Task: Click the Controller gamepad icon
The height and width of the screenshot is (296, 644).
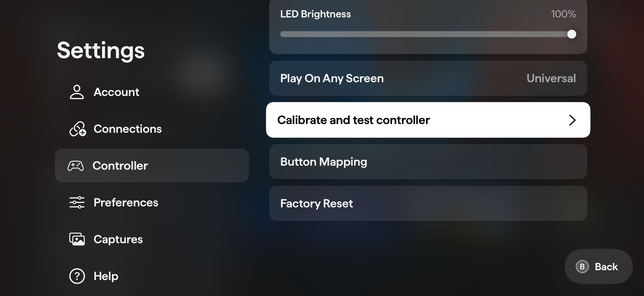Action: (75, 166)
